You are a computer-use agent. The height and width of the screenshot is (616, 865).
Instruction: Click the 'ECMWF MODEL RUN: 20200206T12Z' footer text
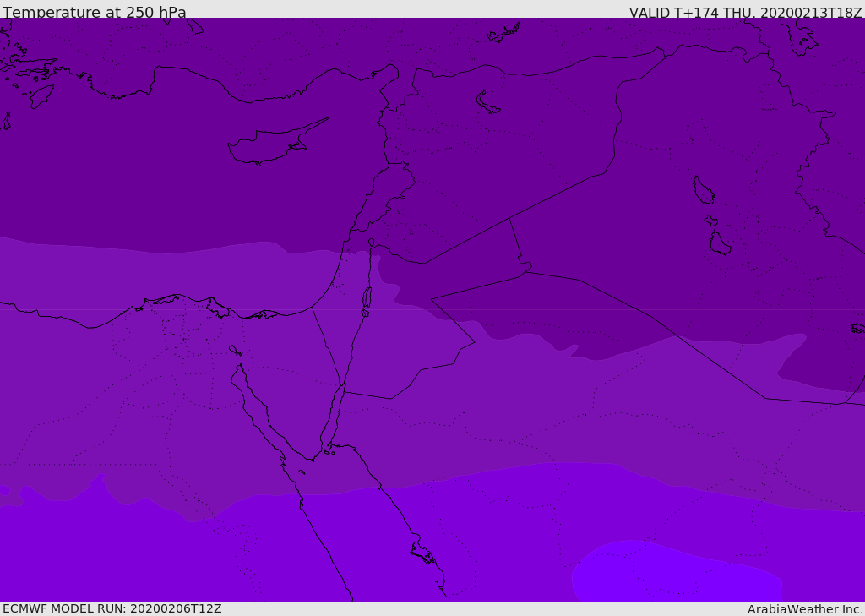pos(112,608)
